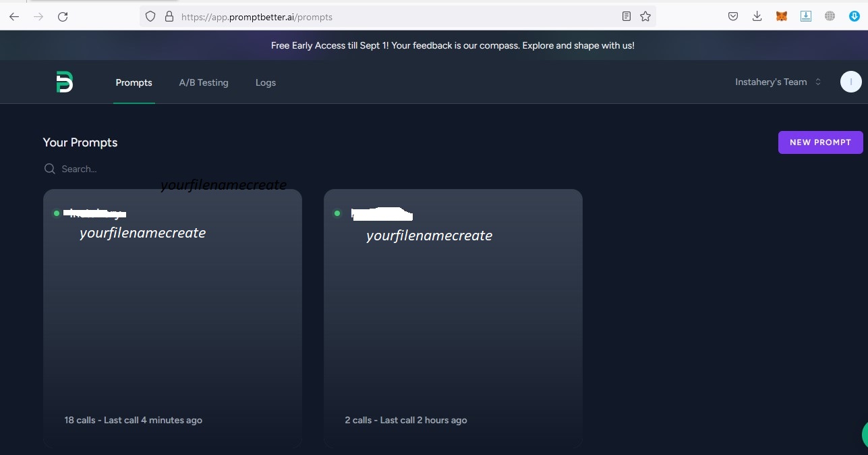Open the user avatar menu
This screenshot has height=455, width=868.
point(850,82)
